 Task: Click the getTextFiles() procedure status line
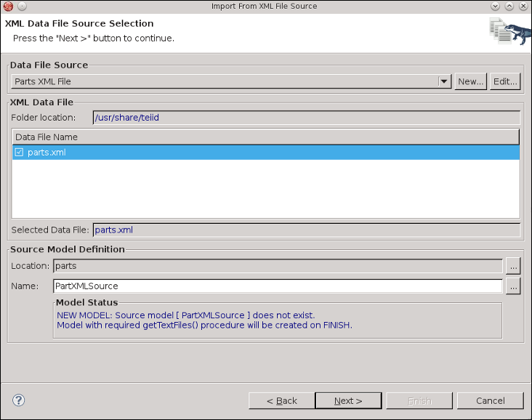point(204,326)
